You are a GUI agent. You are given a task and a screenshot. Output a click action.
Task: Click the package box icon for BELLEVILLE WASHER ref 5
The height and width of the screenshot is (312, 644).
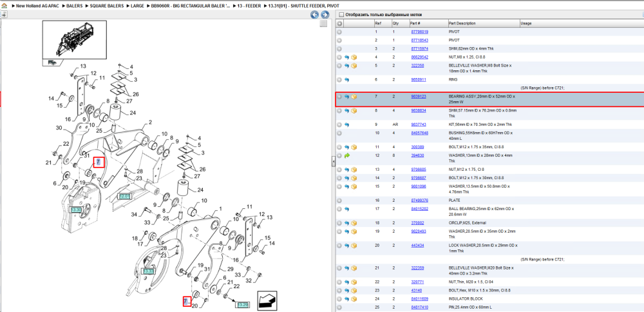[354, 66]
